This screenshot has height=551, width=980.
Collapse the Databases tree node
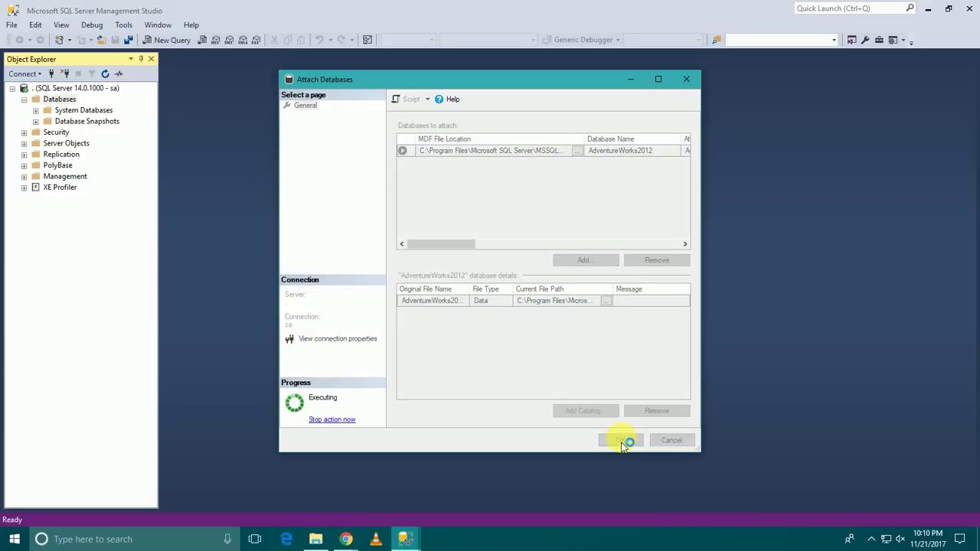click(x=24, y=99)
